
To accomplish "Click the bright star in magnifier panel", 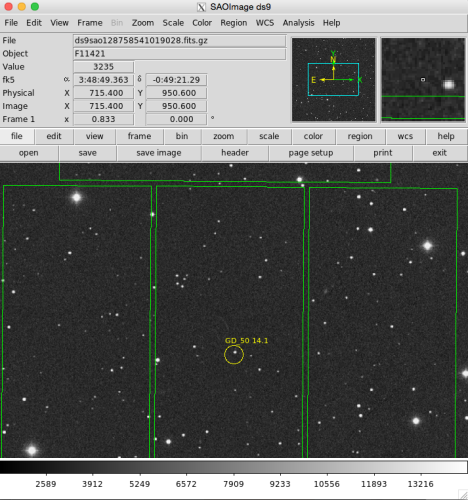I will [449, 84].
